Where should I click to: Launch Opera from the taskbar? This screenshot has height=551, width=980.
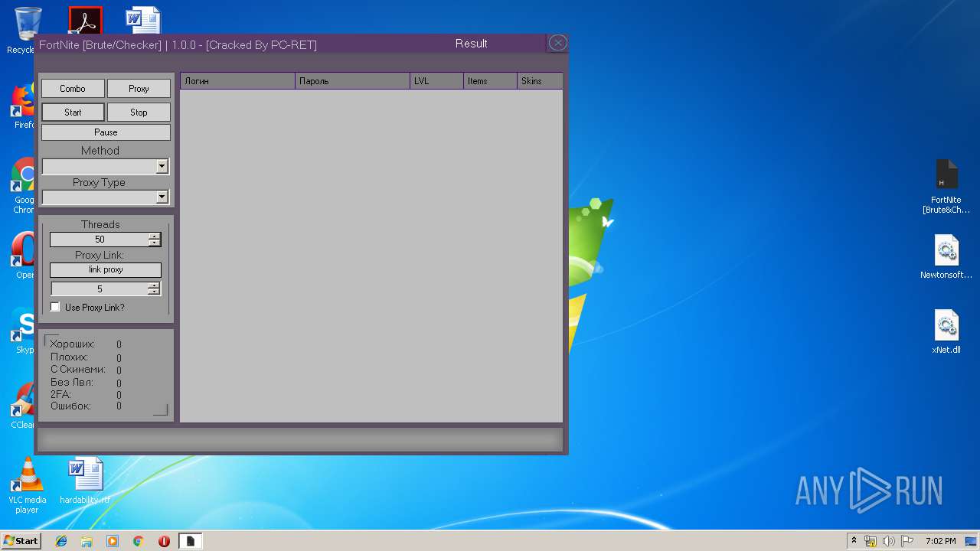click(x=164, y=541)
